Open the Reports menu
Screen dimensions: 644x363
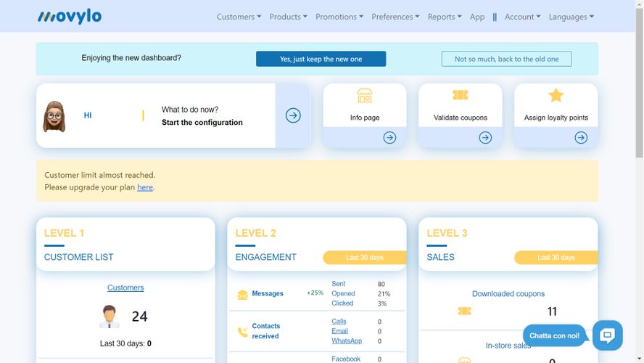[445, 17]
